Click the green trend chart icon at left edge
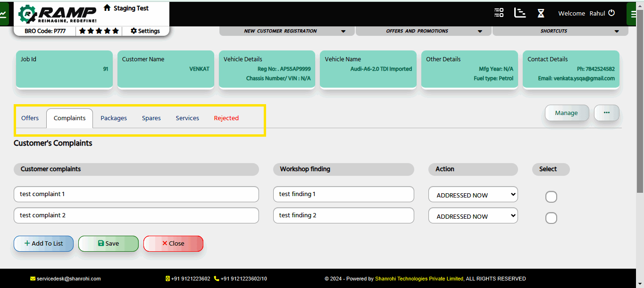Viewport: 644px width, 288px height. coord(4,14)
